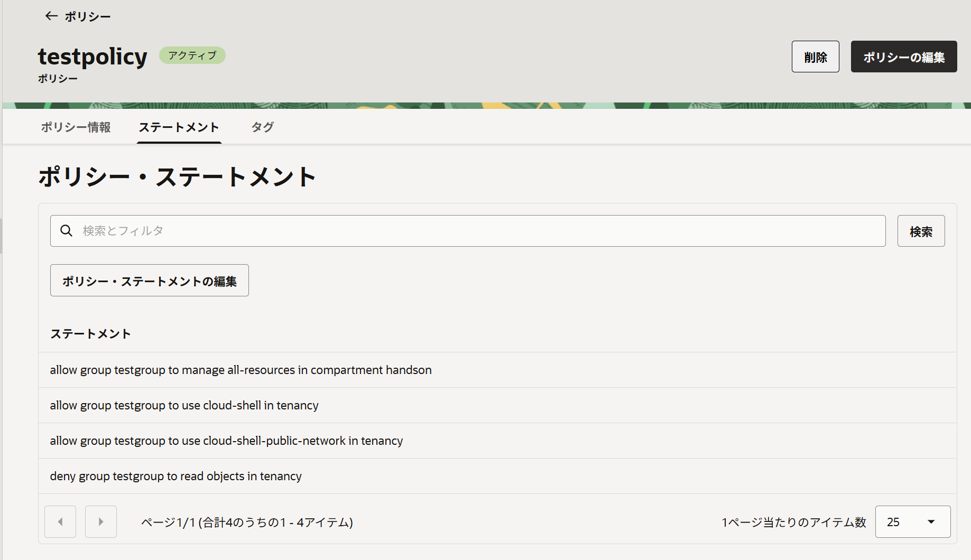Select the cloud-shell-public-network statement
971x560 pixels.
[x=226, y=441]
